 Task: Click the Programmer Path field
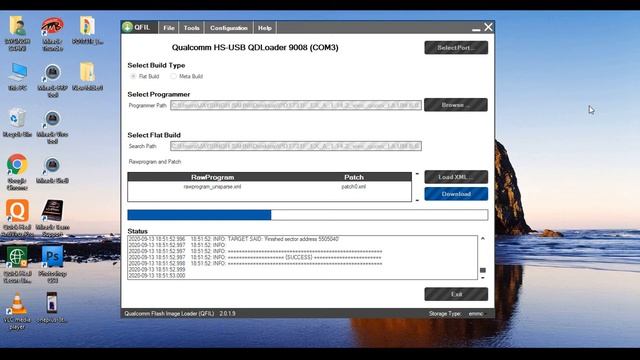(296, 105)
